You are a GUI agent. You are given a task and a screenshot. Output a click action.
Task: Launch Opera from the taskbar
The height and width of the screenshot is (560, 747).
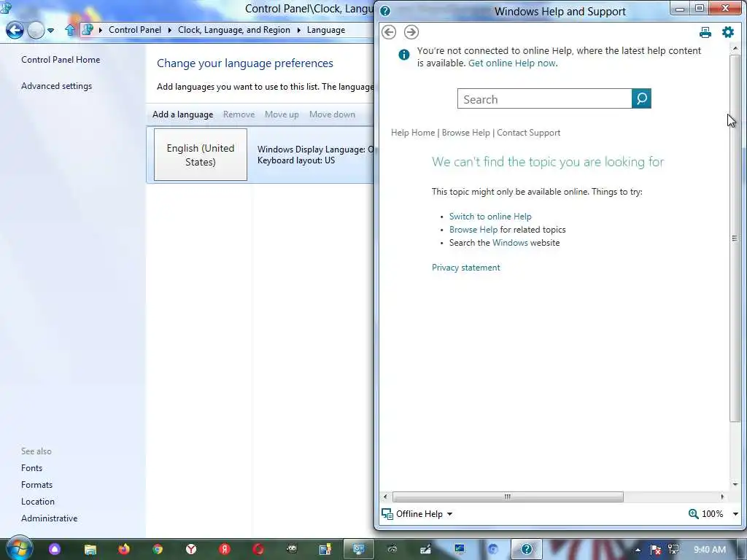click(x=258, y=550)
